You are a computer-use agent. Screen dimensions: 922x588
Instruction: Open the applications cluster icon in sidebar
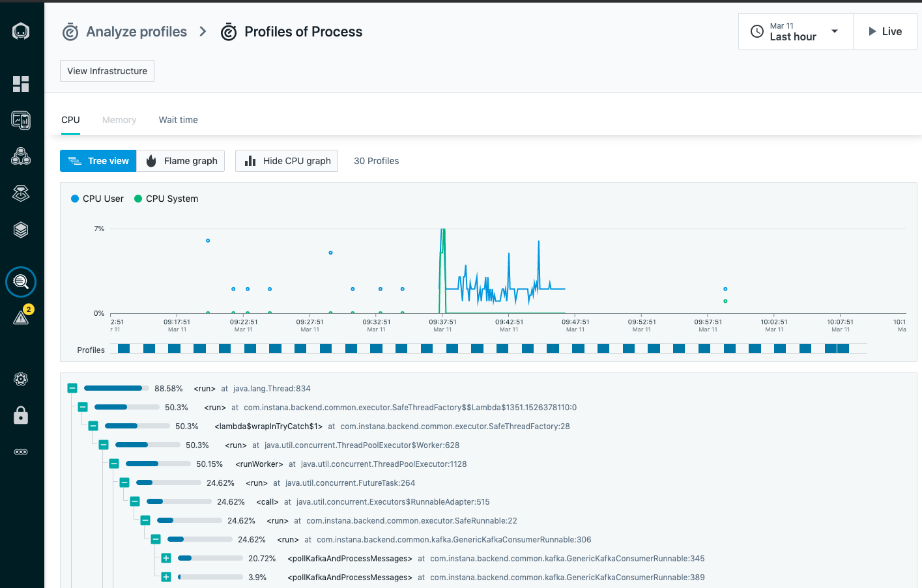click(x=21, y=156)
